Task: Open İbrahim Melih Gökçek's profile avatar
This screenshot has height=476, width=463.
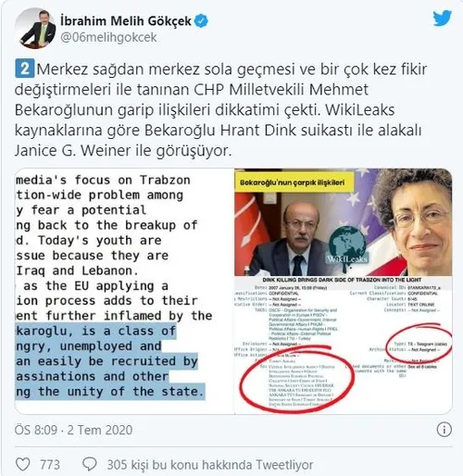Action: click(x=35, y=28)
